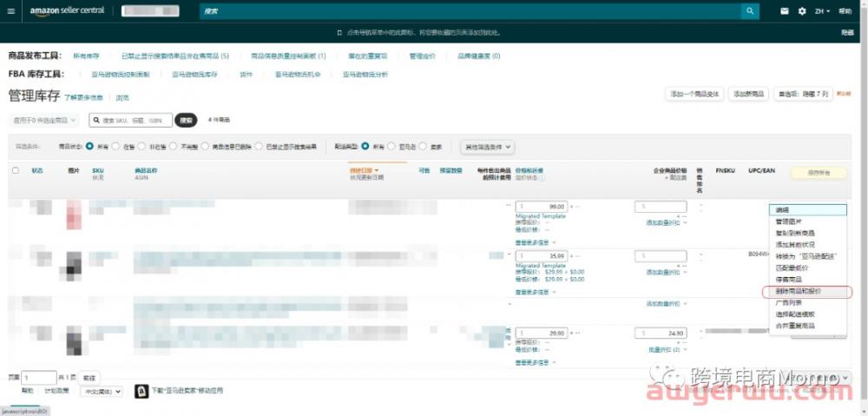Click the Amazon Seller app icon at bottom
868x416 pixels.
coord(141,391)
